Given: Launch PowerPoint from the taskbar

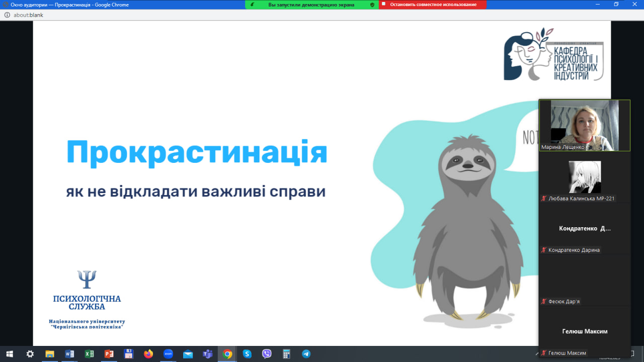Looking at the screenshot, I should [x=109, y=354].
